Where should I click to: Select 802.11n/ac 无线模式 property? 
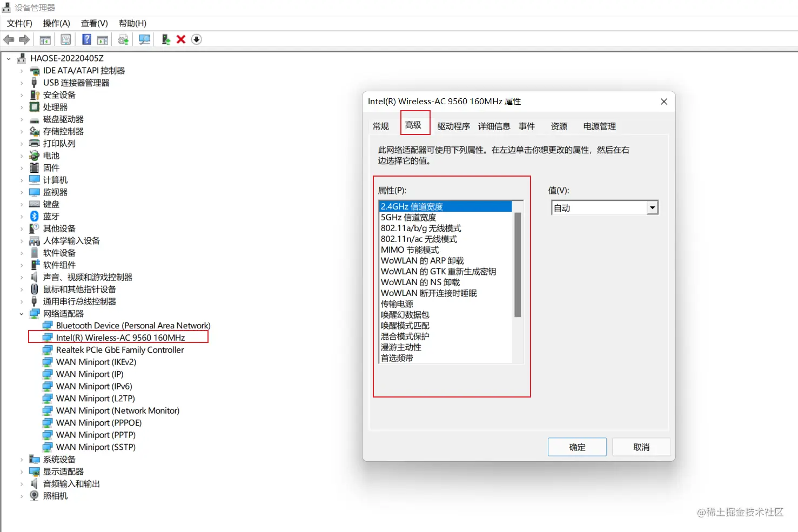pos(445,239)
